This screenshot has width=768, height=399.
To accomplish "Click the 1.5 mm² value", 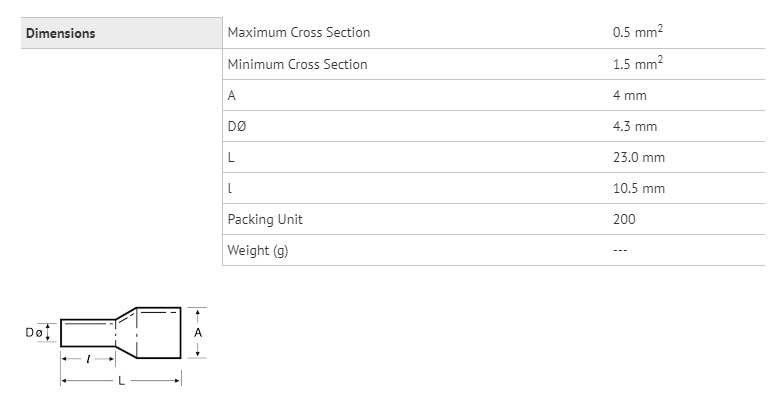I will coord(638,63).
